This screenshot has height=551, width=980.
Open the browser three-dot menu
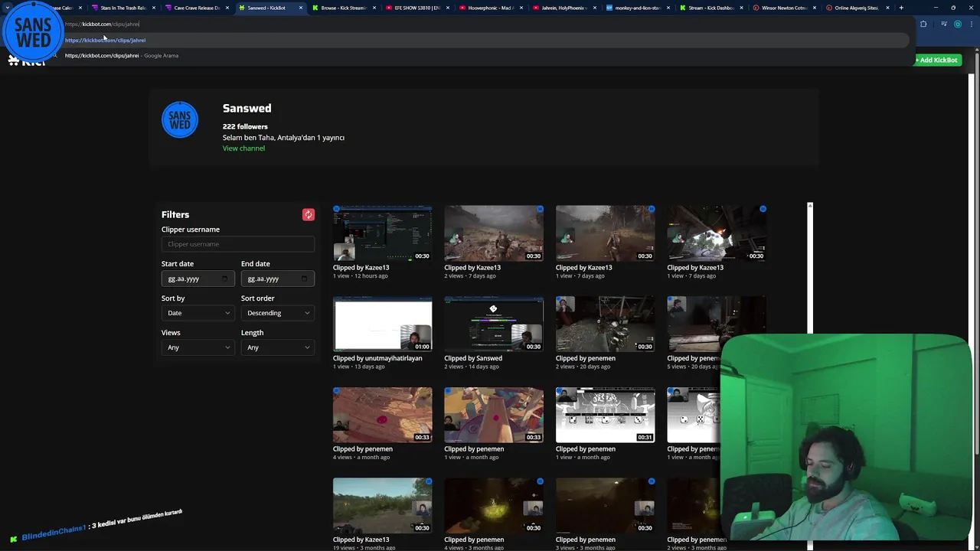coord(972,24)
